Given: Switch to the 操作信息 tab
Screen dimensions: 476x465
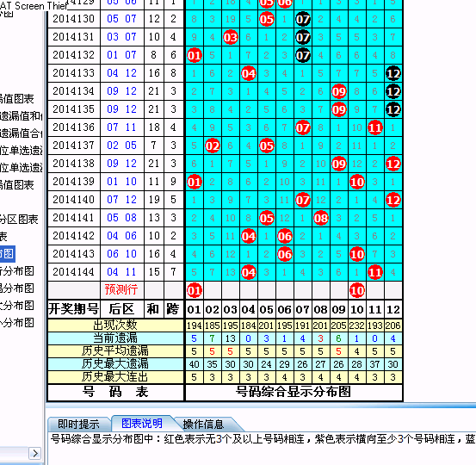Looking at the screenshot, I should pos(203,424).
